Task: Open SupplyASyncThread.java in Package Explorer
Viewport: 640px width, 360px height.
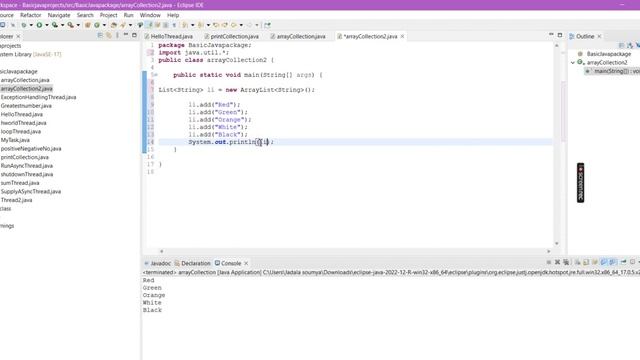Action: [31, 191]
